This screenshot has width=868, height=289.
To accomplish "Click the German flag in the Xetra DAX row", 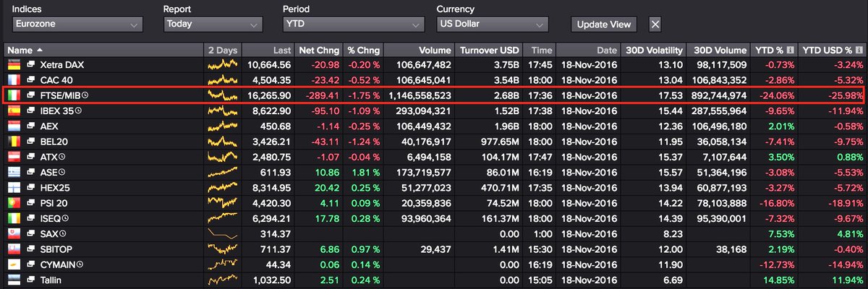I will click(14, 65).
